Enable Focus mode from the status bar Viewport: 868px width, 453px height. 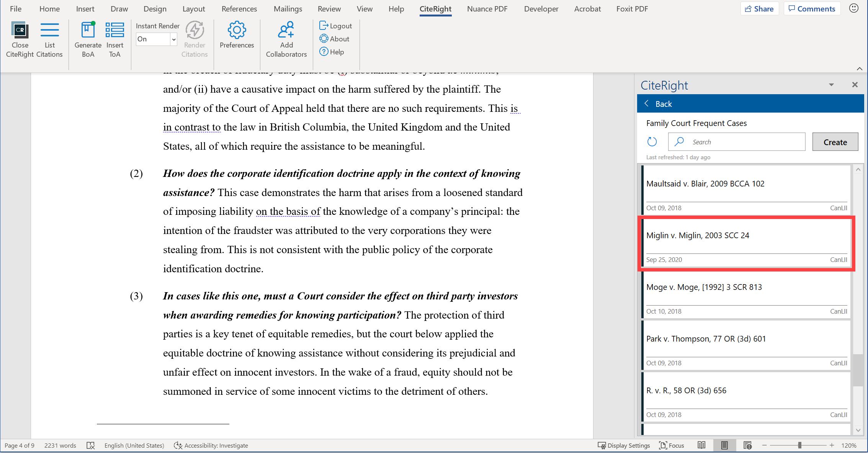[672, 445]
